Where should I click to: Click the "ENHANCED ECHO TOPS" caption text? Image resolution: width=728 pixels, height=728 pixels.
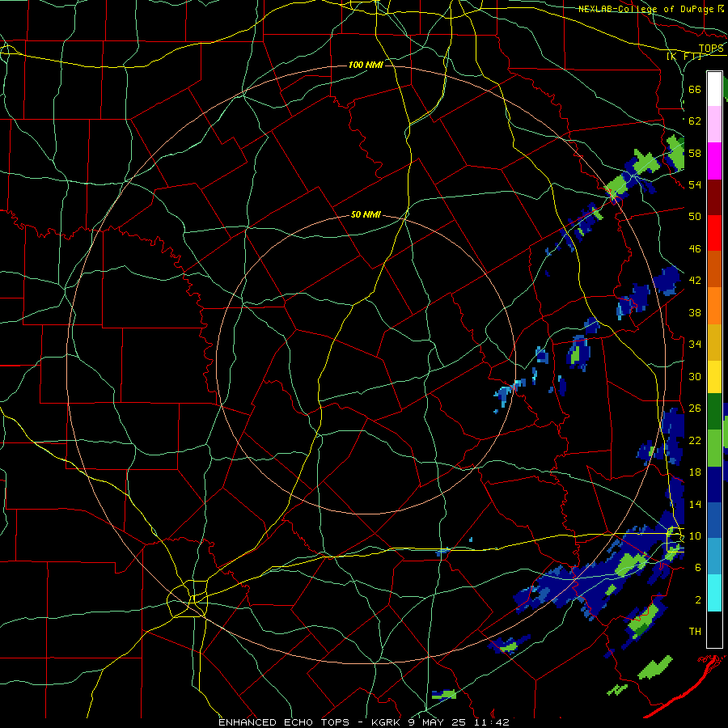(286, 722)
